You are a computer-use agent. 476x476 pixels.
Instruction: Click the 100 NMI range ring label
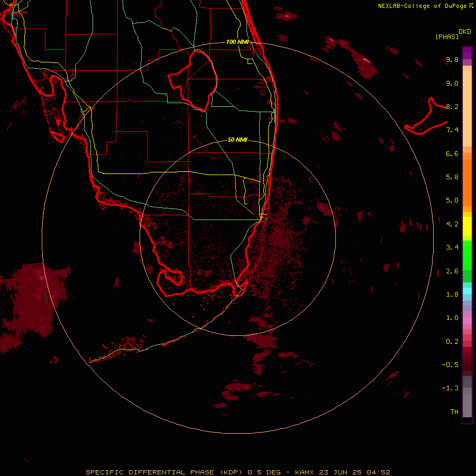[x=237, y=42]
